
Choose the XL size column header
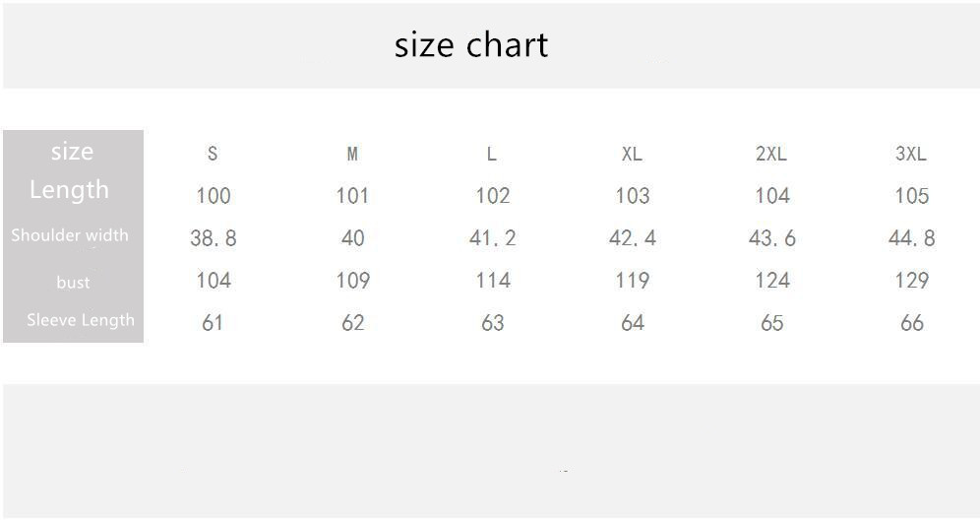point(632,154)
